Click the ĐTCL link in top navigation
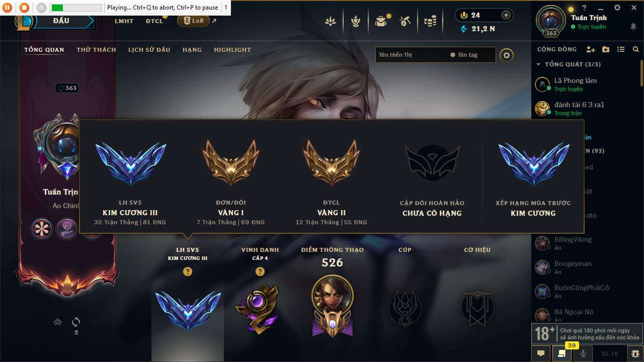 (154, 21)
